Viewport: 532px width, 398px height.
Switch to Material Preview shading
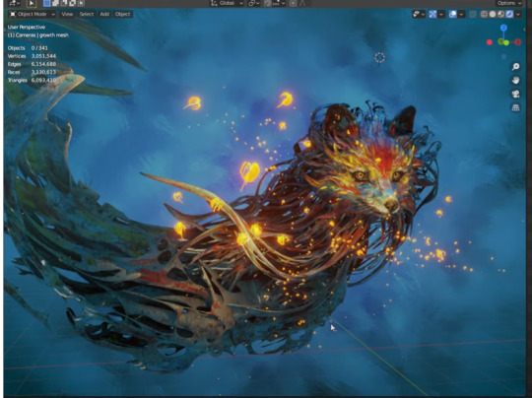point(500,14)
